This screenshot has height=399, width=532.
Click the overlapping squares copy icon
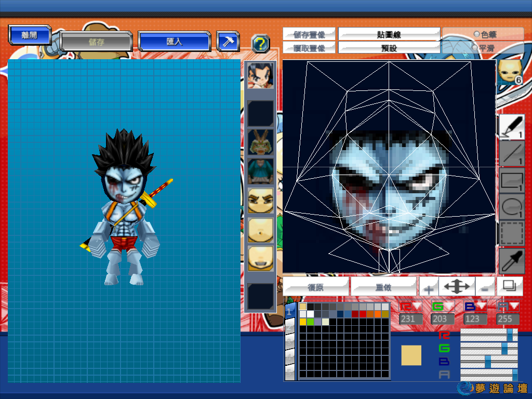[x=509, y=287]
